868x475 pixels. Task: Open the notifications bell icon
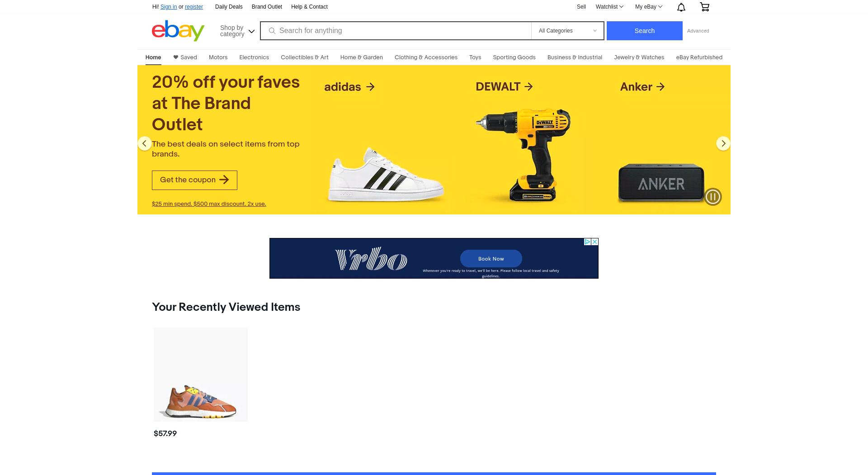681,7
